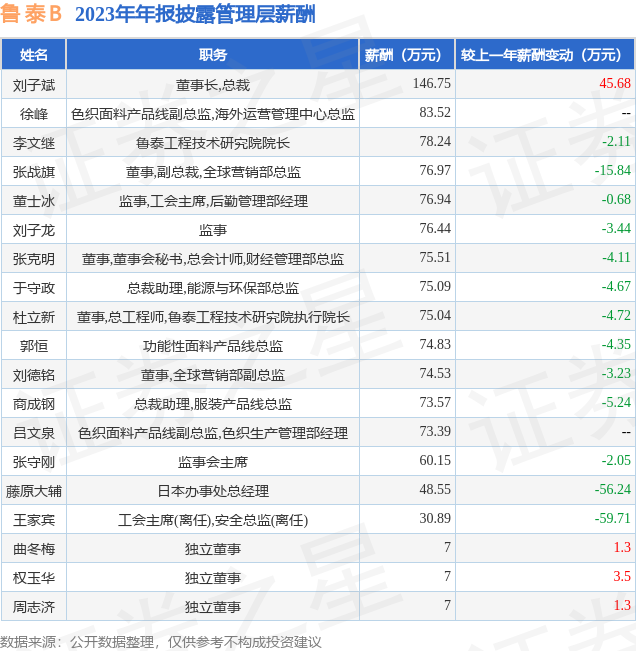Image resolution: width=636 pixels, height=651 pixels.
Task: Select the name 张守刚
Action: [34, 462]
